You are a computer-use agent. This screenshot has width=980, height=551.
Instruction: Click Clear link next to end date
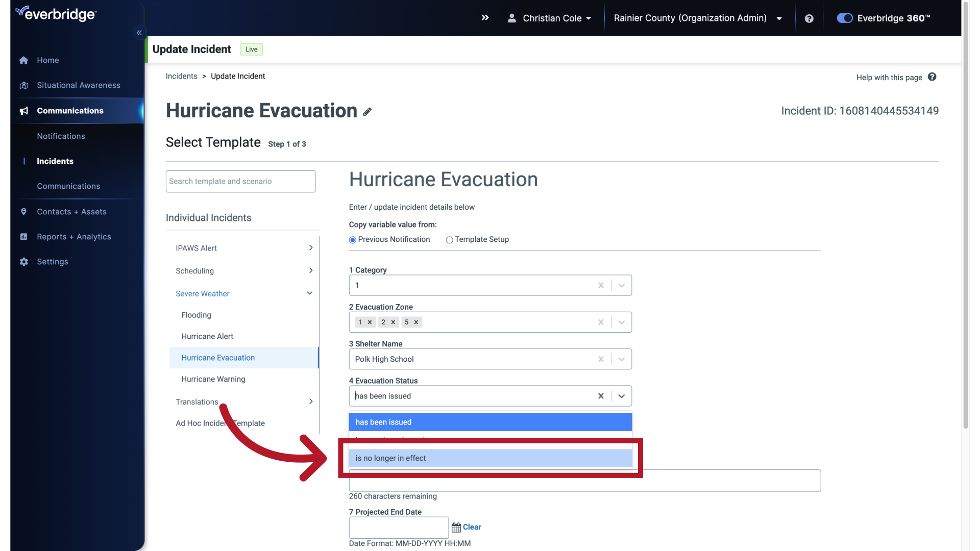(472, 527)
